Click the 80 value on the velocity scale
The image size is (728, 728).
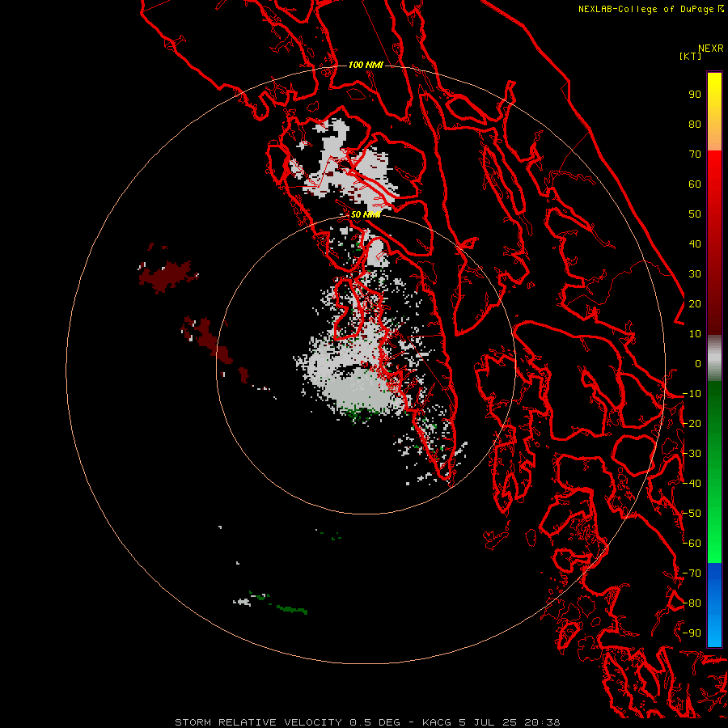(x=695, y=125)
